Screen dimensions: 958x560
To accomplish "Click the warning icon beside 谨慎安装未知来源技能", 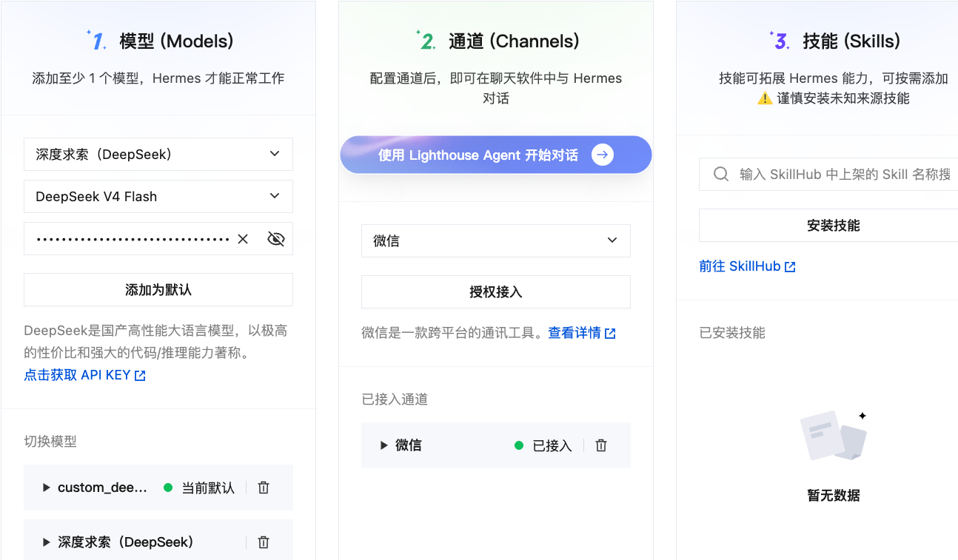I will [765, 98].
